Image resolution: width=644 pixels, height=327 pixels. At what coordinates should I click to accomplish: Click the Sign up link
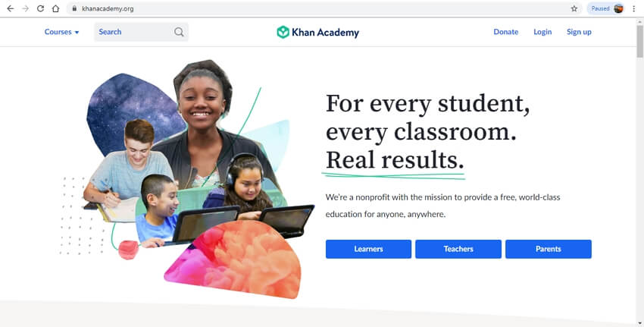579,32
